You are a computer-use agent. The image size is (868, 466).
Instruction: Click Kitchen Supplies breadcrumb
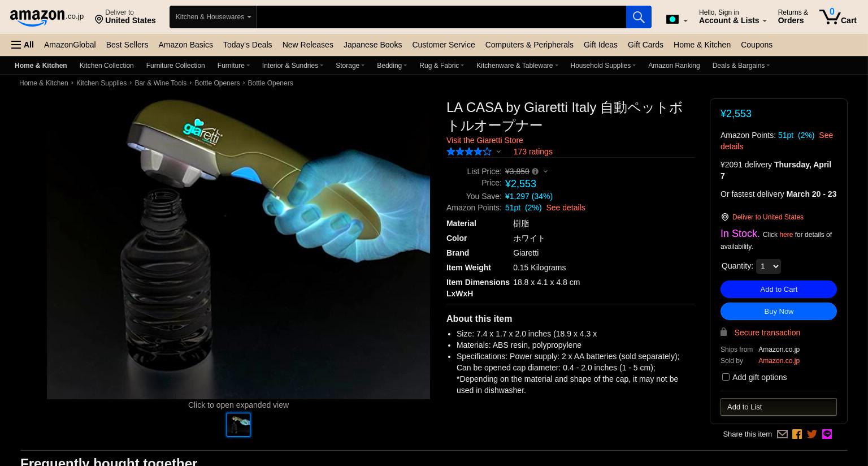101,83
